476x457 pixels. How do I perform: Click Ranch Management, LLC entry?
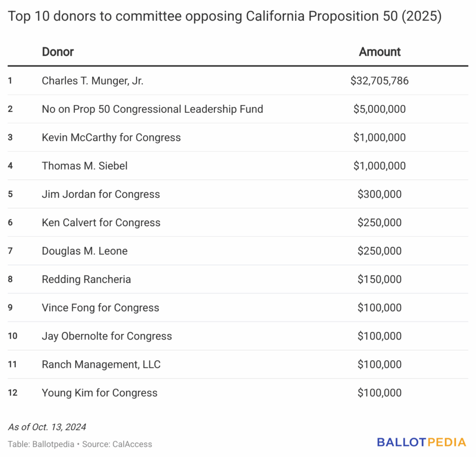tap(101, 364)
